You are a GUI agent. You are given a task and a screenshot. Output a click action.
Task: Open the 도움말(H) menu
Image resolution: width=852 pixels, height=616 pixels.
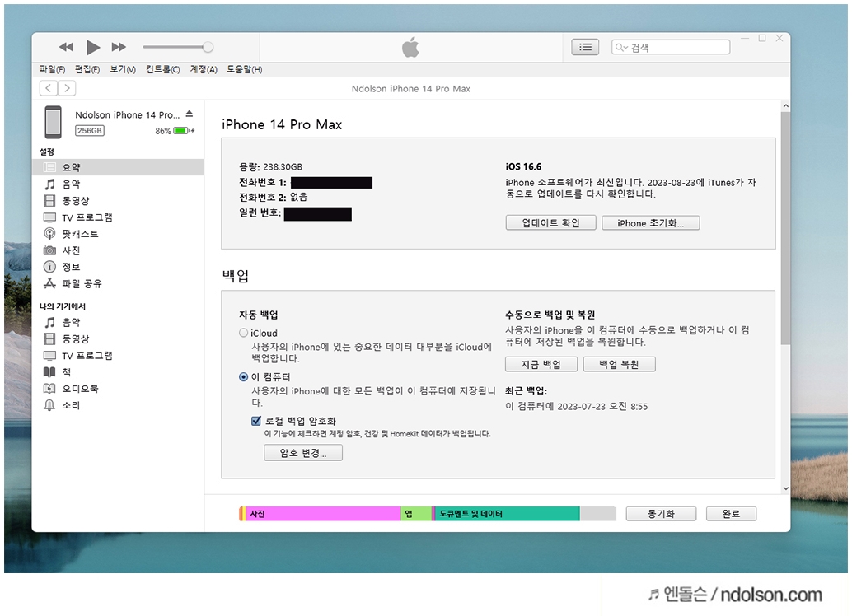pos(244,69)
